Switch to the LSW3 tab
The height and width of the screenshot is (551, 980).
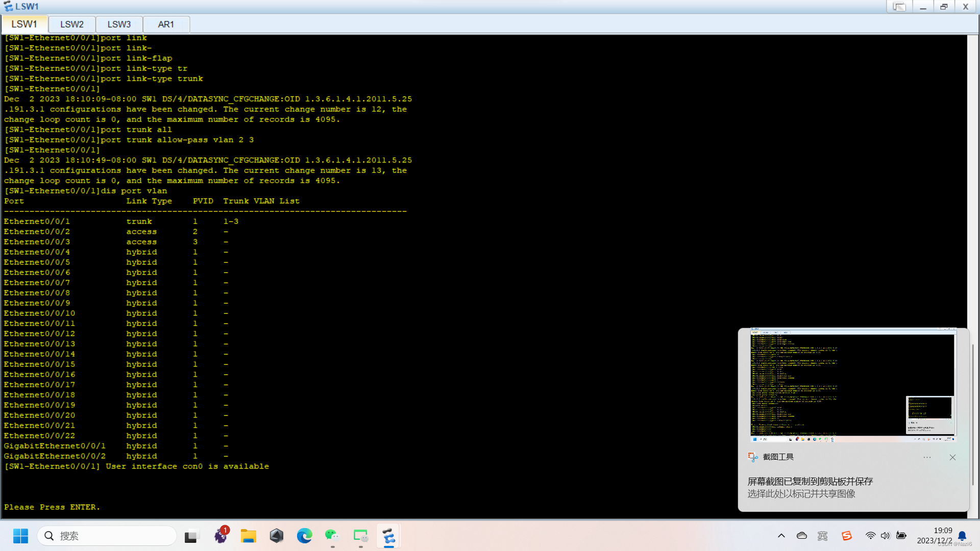pyautogui.click(x=119, y=24)
